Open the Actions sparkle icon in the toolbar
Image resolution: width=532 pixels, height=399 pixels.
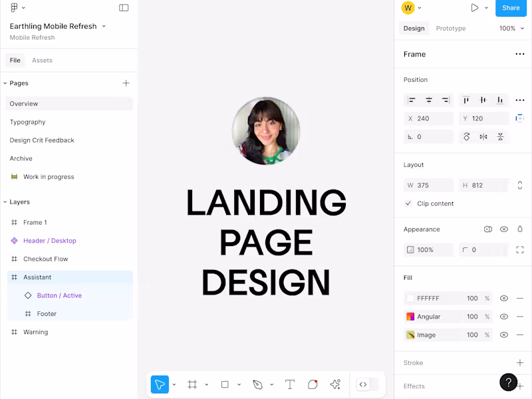[335, 384]
